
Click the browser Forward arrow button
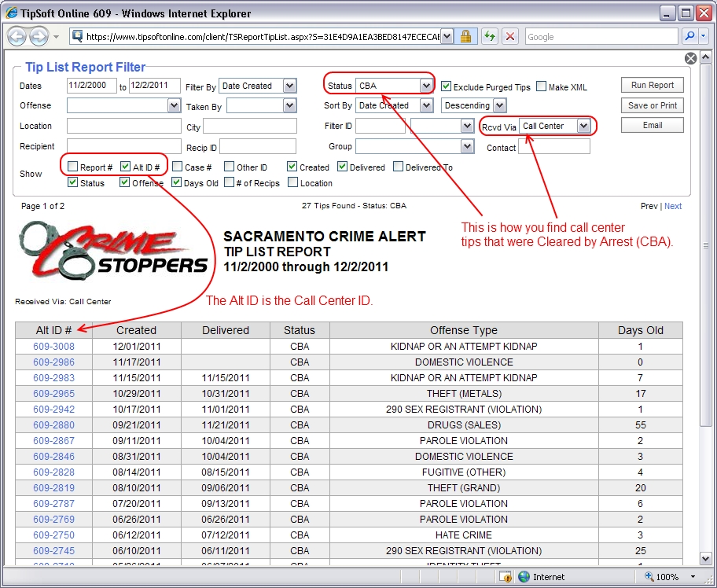[x=39, y=37]
